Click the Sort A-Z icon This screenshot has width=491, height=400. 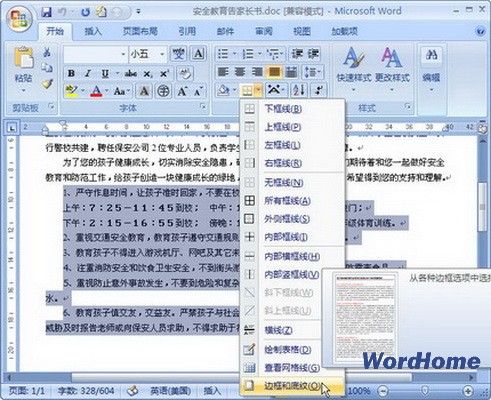[x=299, y=90]
